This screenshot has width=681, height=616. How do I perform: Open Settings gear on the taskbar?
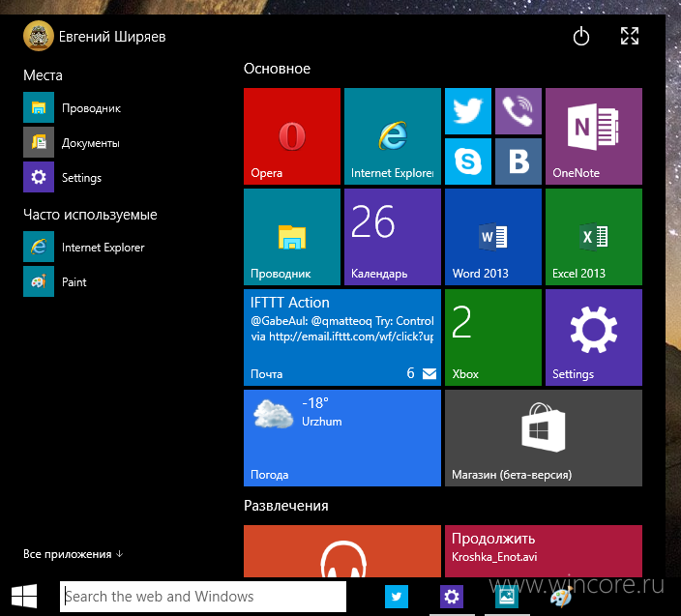tap(451, 597)
